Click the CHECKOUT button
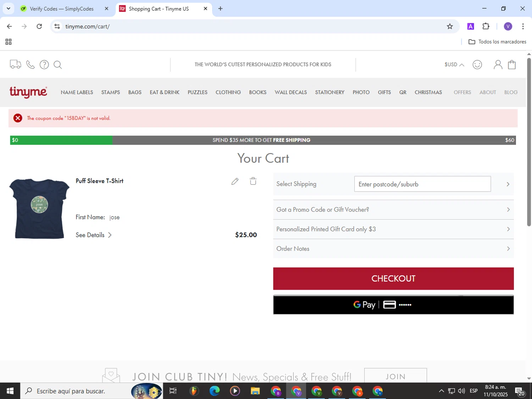The image size is (532, 399). (x=393, y=279)
